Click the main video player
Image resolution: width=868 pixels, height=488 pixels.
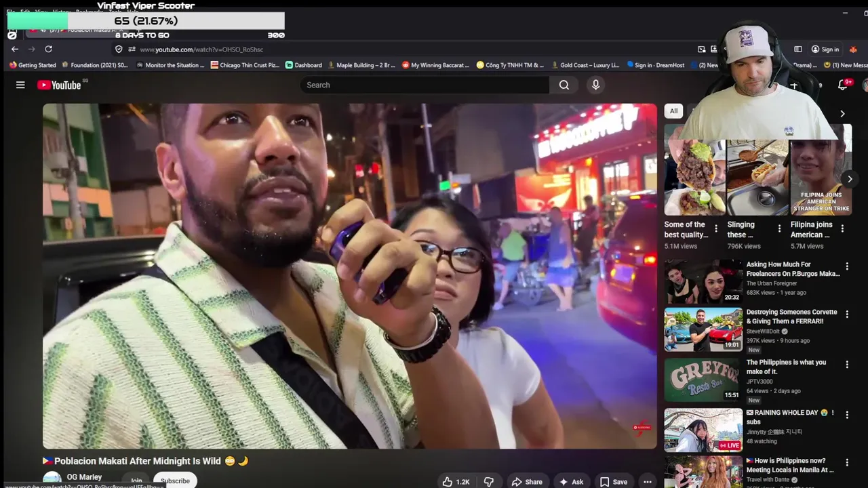(x=350, y=276)
